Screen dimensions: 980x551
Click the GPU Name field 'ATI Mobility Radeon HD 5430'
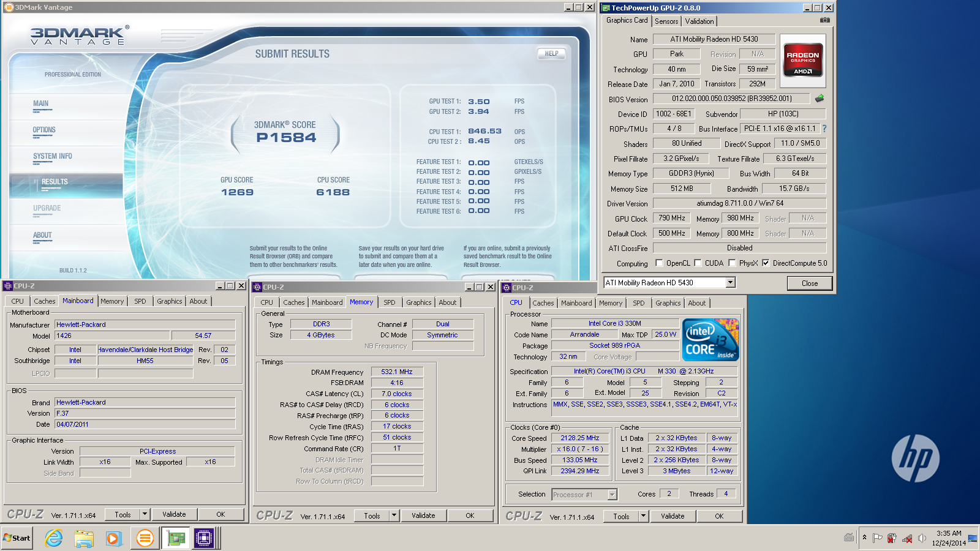tap(714, 39)
